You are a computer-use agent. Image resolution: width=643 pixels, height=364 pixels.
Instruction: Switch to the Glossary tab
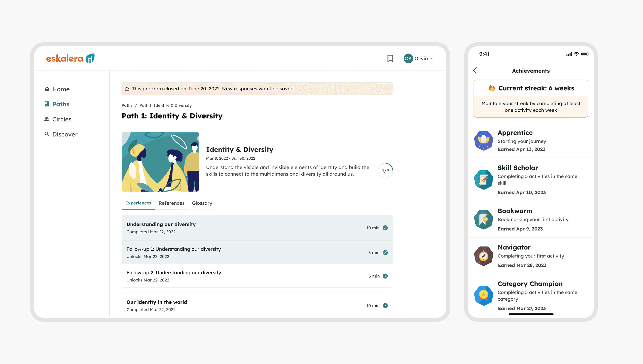click(x=202, y=203)
